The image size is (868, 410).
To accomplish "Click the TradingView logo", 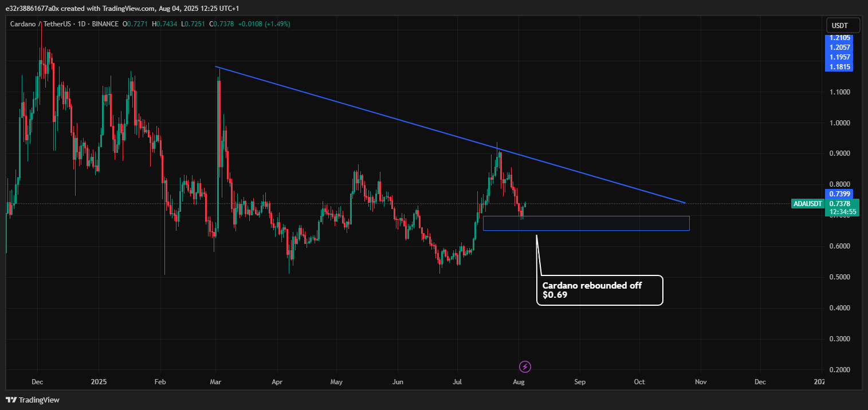I will pyautogui.click(x=33, y=400).
